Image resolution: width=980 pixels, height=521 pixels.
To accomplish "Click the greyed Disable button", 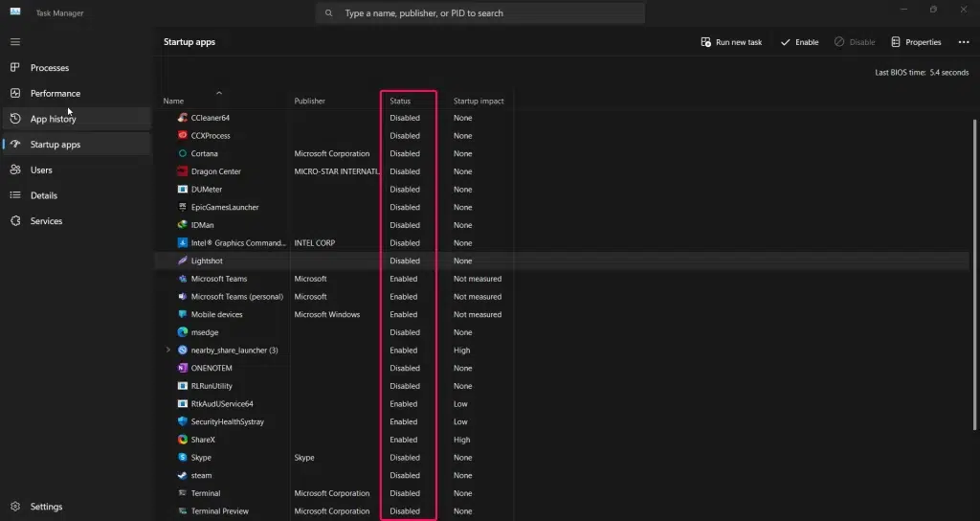I will tap(855, 42).
